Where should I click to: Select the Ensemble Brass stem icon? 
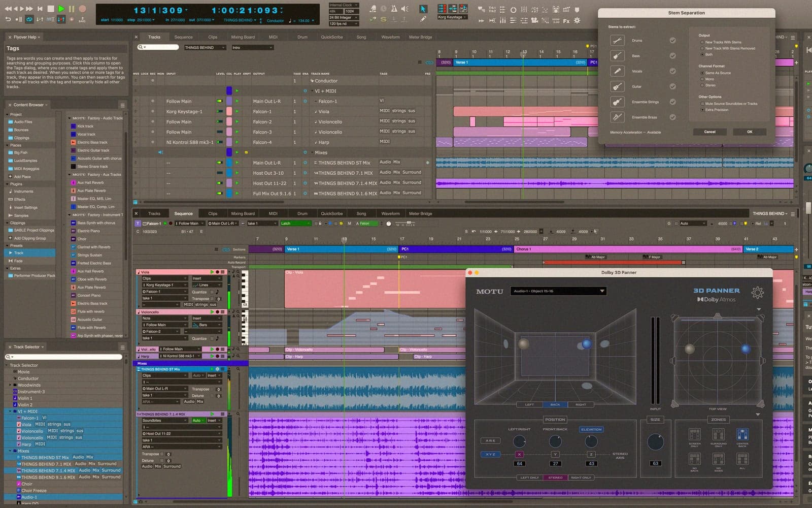[617, 117]
